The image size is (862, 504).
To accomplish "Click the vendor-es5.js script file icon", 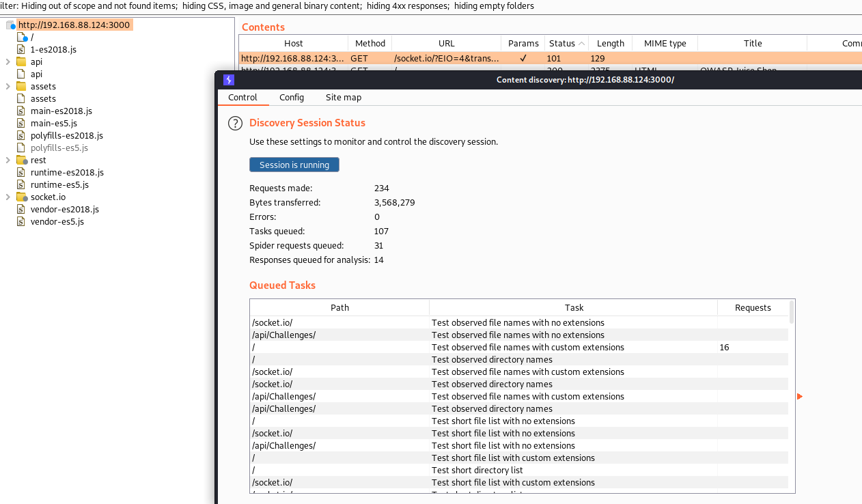I will tap(21, 222).
